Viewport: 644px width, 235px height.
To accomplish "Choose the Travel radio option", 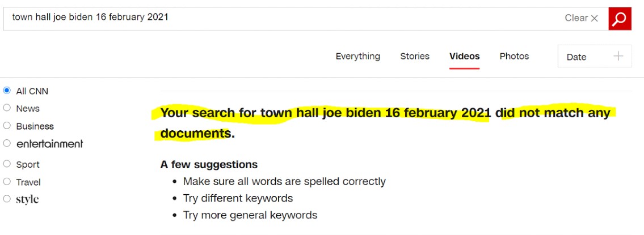I will click(7, 182).
